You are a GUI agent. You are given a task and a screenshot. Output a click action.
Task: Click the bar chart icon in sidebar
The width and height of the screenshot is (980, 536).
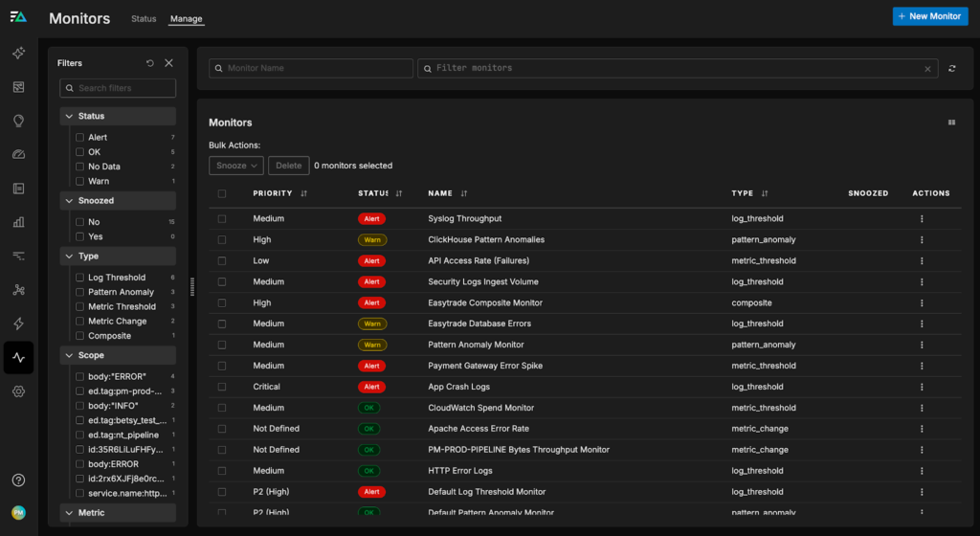pyautogui.click(x=18, y=222)
